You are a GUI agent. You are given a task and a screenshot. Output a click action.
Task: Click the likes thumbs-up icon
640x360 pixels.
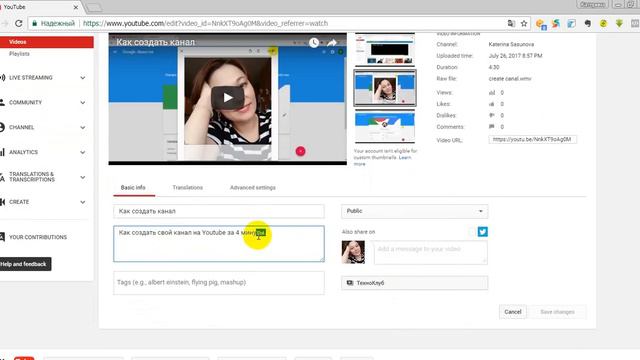coord(492,104)
